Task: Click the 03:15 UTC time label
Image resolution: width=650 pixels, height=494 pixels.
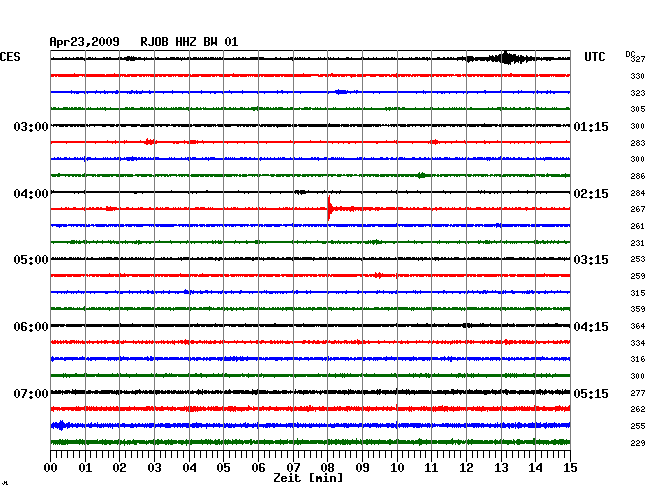Action: point(591,259)
